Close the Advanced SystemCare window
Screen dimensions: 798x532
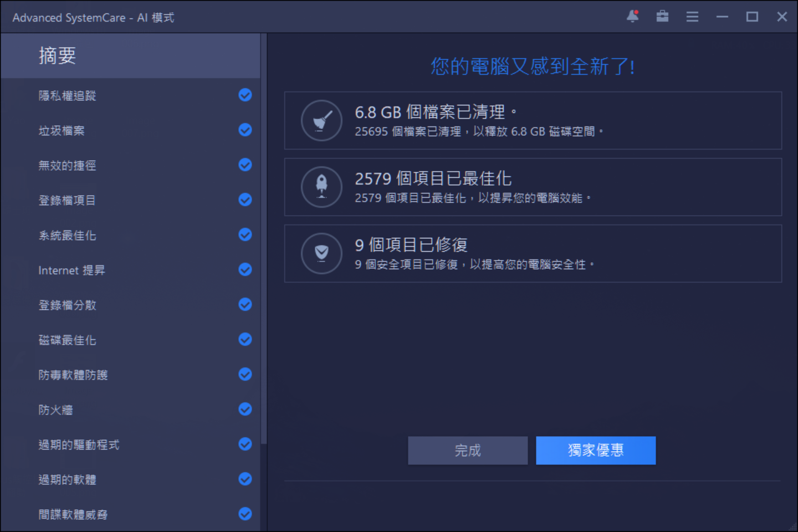coord(782,17)
